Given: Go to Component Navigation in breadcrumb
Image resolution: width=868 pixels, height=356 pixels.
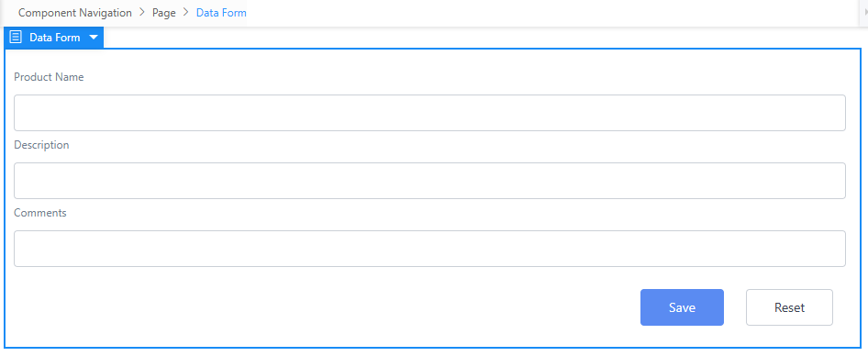Looking at the screenshot, I should pyautogui.click(x=75, y=13).
